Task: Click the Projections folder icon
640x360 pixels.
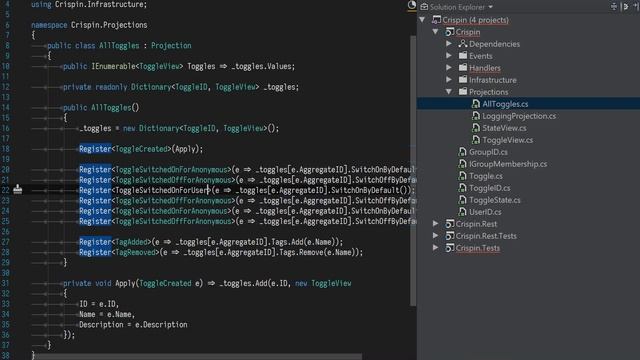Action: [462, 91]
